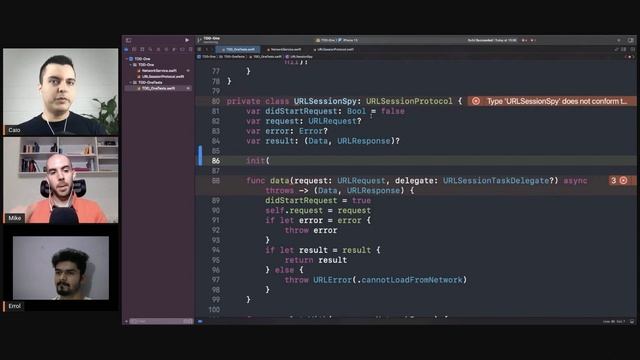Click the TDD-One project title in toolbar
The height and width of the screenshot is (360, 640).
pos(211,38)
